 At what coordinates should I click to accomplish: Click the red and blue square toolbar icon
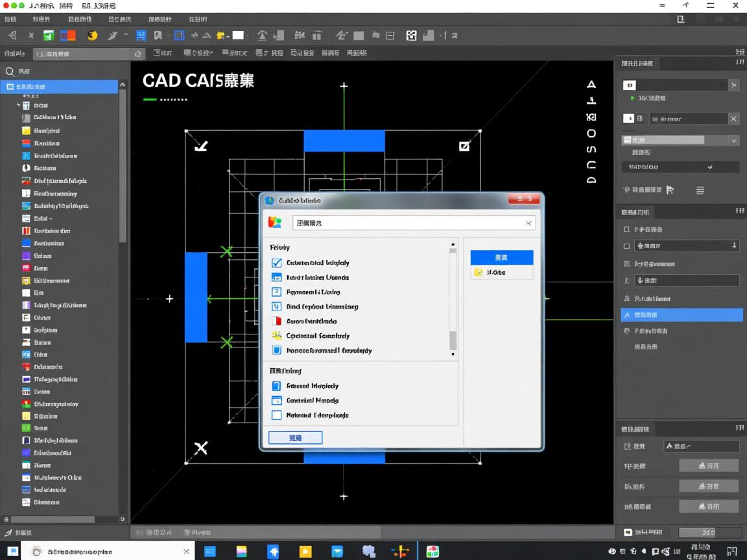68,36
